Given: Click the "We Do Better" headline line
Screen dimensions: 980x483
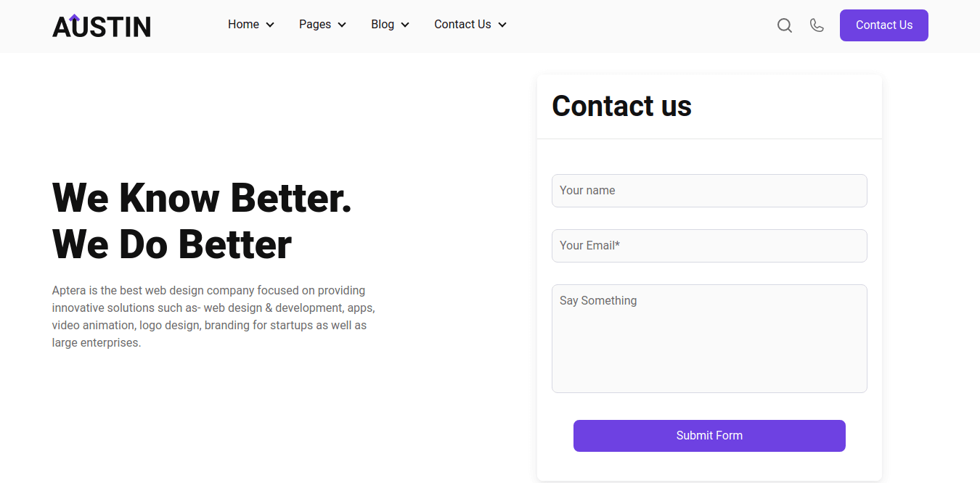Looking at the screenshot, I should (172, 244).
